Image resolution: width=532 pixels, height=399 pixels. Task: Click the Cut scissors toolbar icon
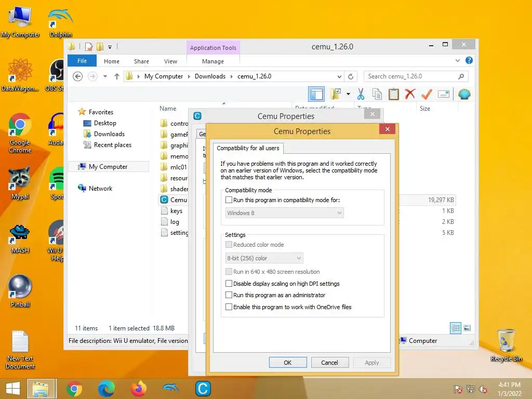361,94
